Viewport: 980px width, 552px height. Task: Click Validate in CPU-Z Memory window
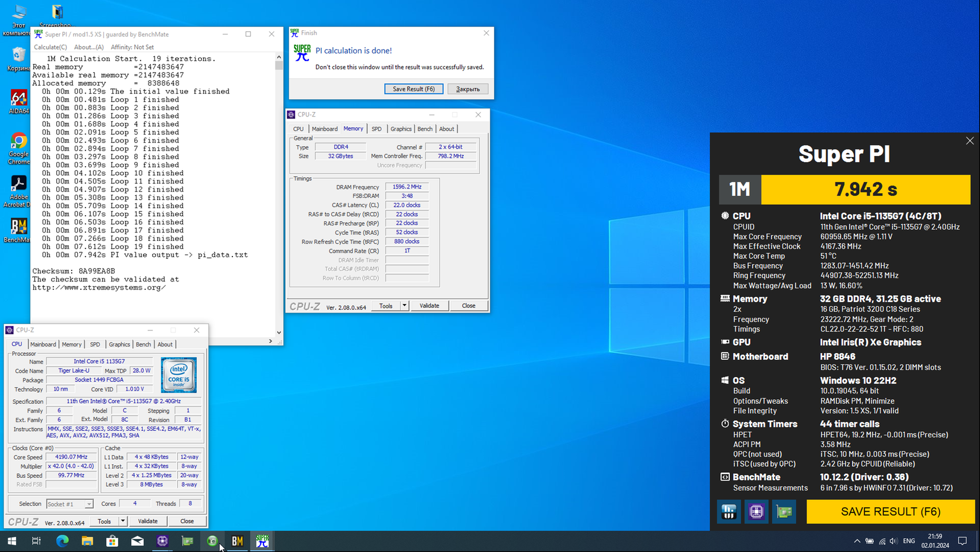pyautogui.click(x=429, y=306)
